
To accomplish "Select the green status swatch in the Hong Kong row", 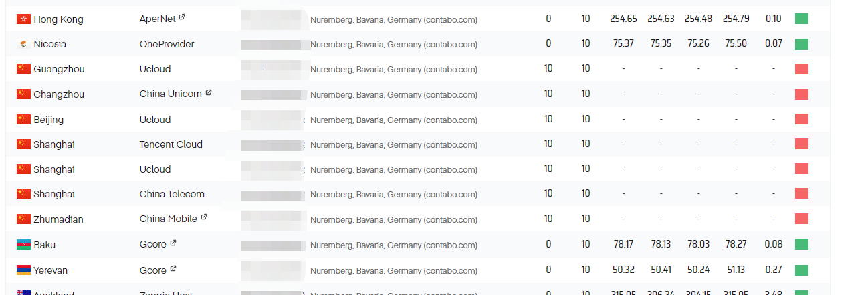I will (x=802, y=19).
